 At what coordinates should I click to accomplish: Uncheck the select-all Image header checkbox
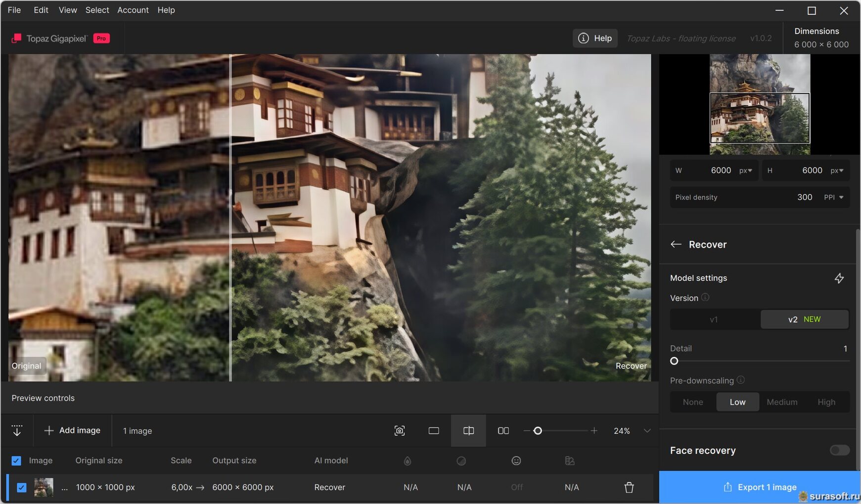pyautogui.click(x=16, y=461)
